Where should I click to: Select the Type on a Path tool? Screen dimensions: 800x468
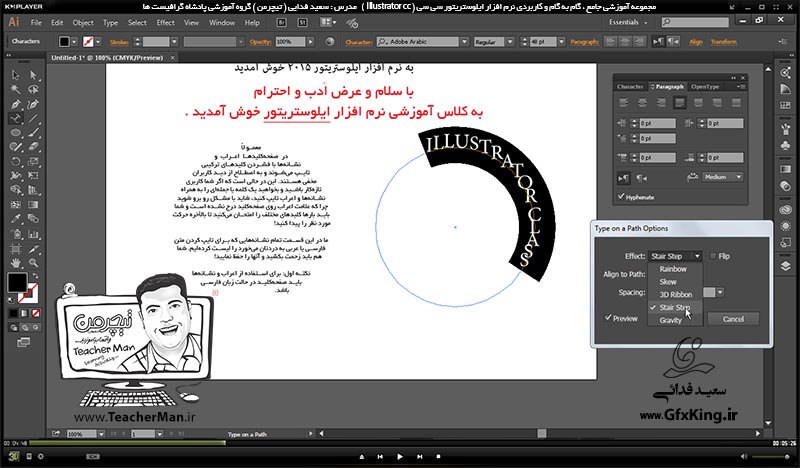pos(15,118)
